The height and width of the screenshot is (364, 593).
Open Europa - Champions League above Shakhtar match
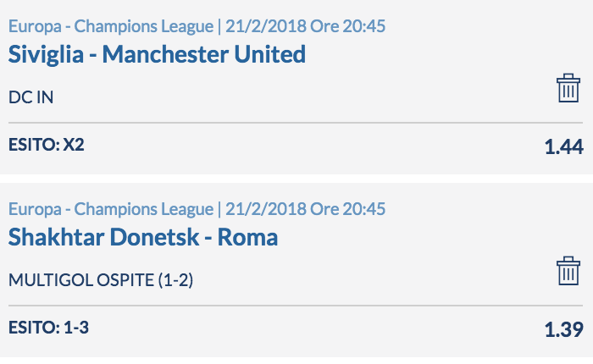(x=111, y=209)
